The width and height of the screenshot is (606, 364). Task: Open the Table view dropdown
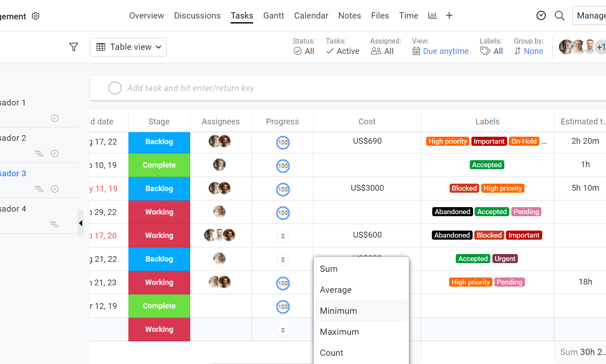tap(128, 47)
